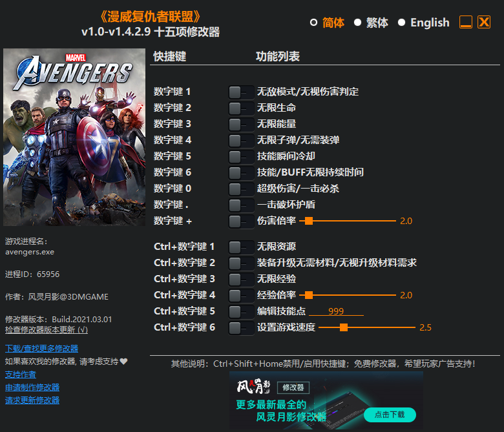Open 下载/查找更多修改器 link

pyautogui.click(x=42, y=349)
